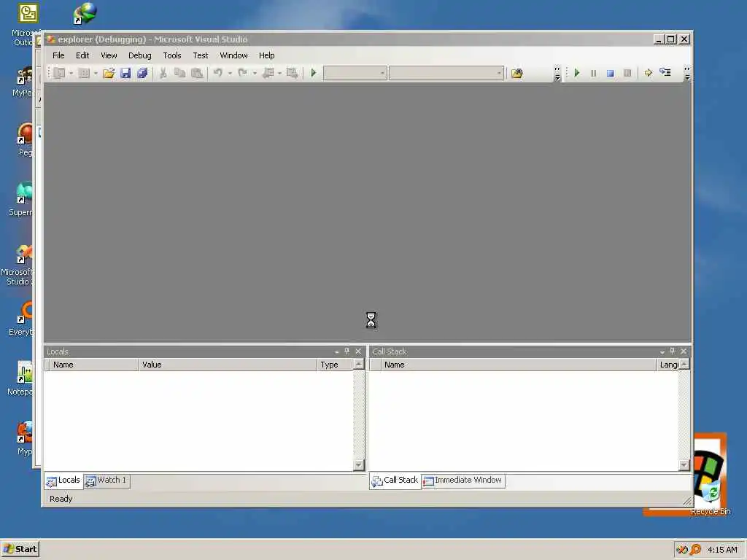Open a file with the folder icon
This screenshot has width=747, height=560.
(109, 73)
